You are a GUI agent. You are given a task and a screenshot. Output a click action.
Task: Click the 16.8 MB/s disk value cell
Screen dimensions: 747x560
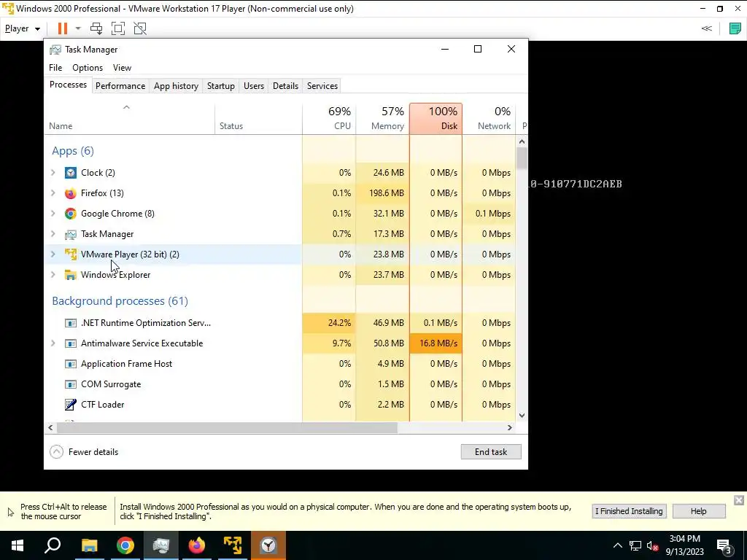coord(436,343)
